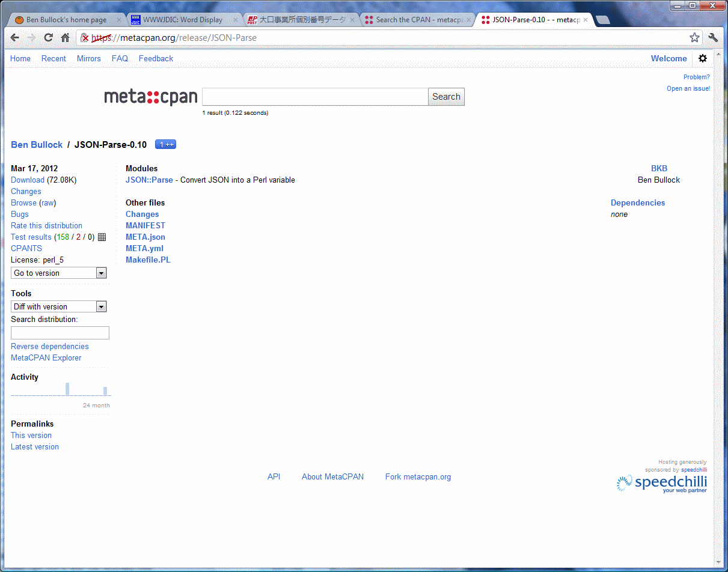Click the settings gear next to Welcome

click(x=703, y=58)
